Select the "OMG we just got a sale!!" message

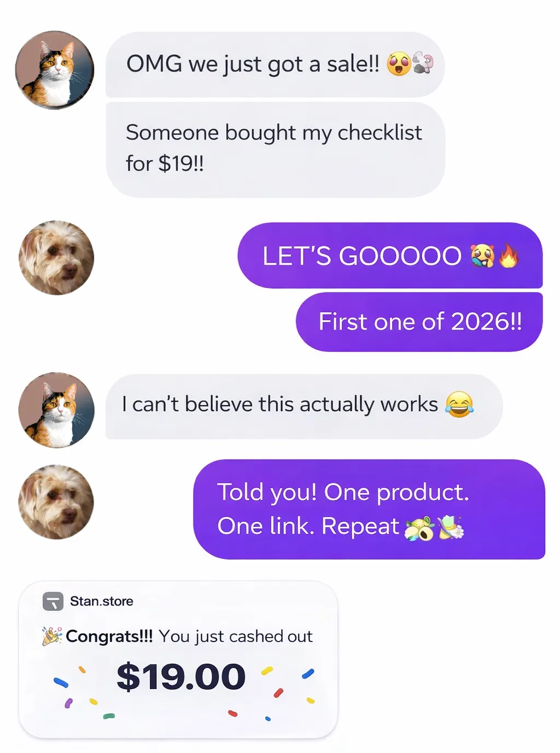coord(275,65)
